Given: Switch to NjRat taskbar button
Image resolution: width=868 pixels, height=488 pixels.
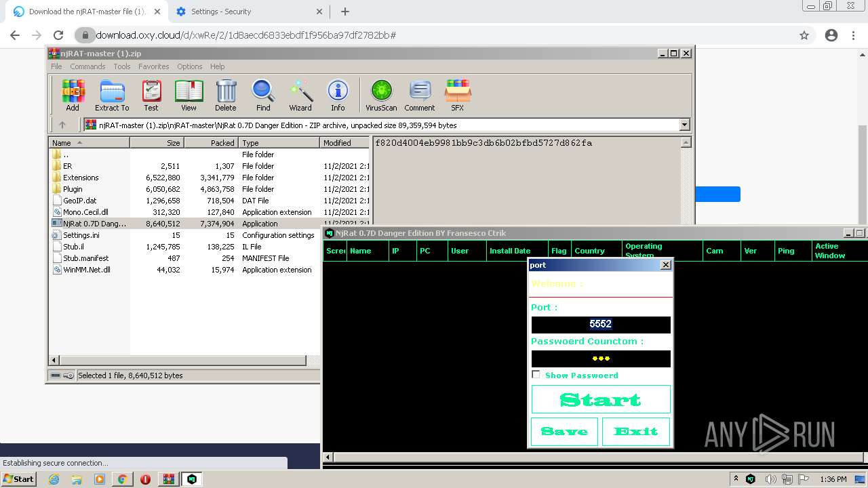Looking at the screenshot, I should (192, 479).
